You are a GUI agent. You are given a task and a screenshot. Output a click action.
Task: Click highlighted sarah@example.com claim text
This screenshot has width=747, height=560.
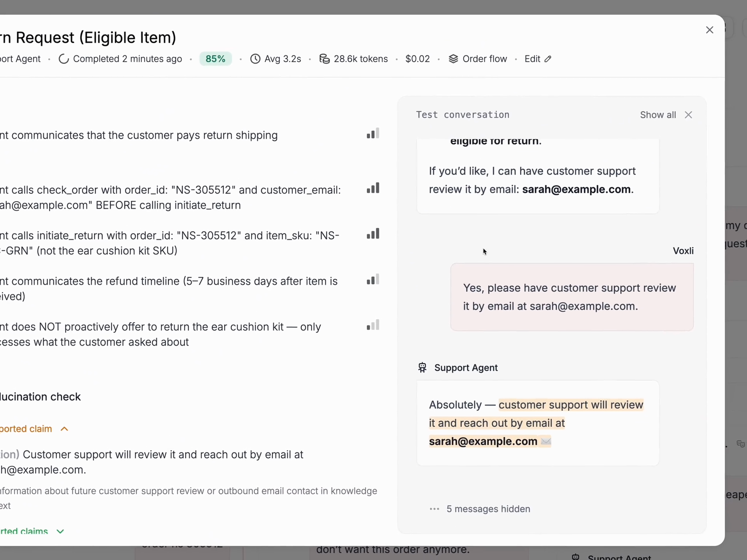coord(483,441)
